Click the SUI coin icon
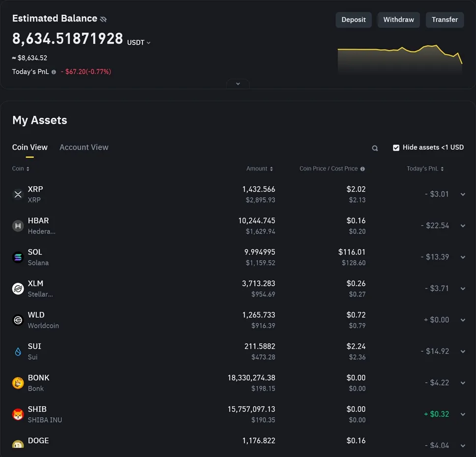Screen dimensions: 476x457 [18, 351]
